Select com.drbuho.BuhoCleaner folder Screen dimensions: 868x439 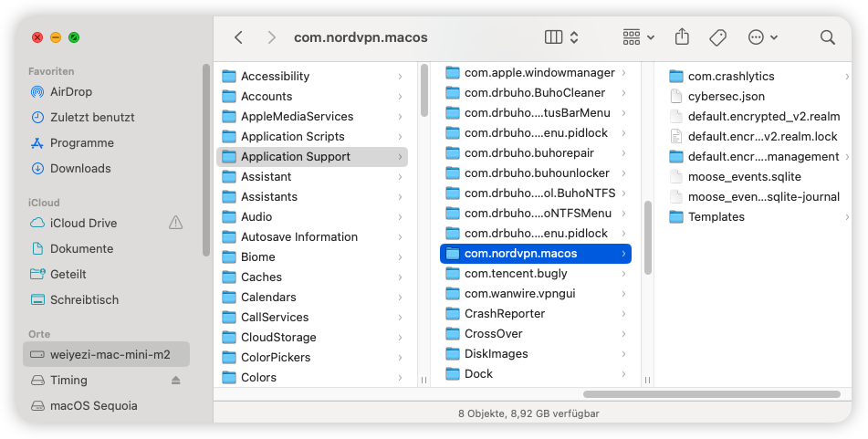pos(536,92)
